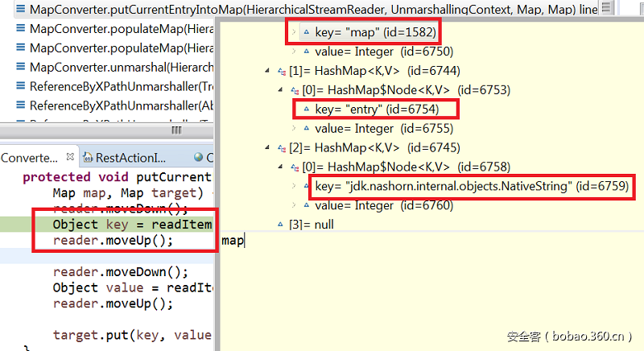Open the Converte... editor tab
Image resolution: width=644 pixels, height=351 pixels.
click(x=29, y=158)
